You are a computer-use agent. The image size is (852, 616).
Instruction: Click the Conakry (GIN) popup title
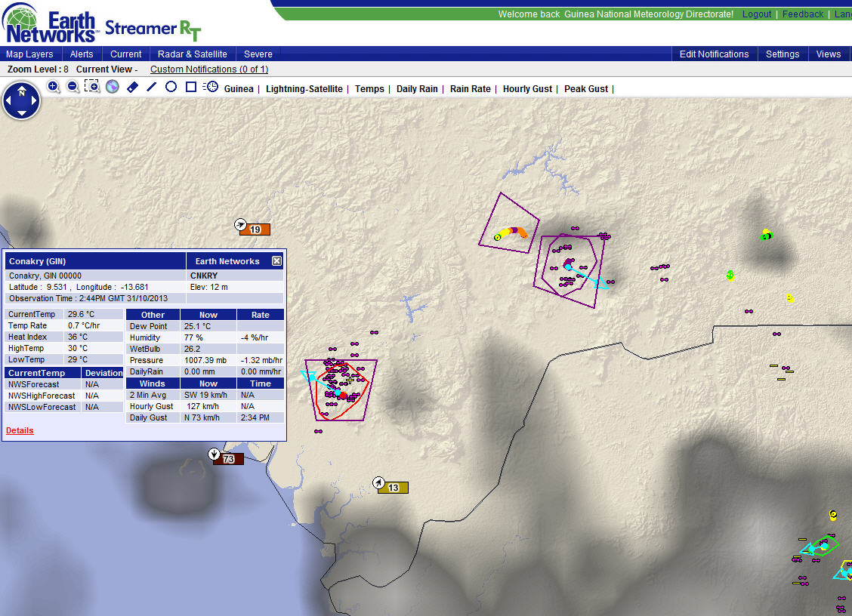pos(38,261)
